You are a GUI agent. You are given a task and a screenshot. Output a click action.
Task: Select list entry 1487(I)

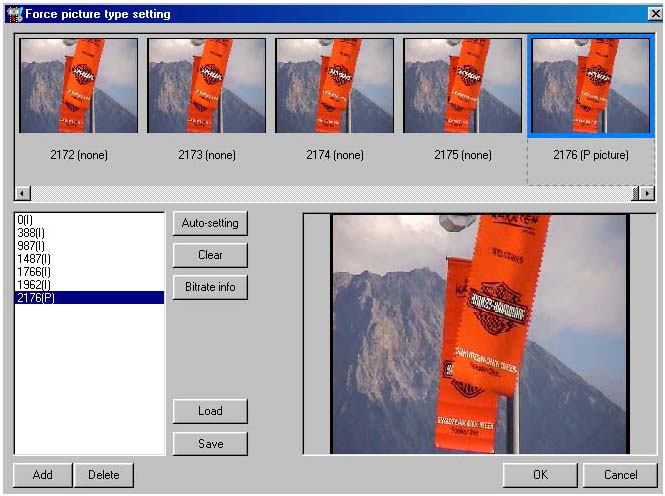(x=89, y=259)
